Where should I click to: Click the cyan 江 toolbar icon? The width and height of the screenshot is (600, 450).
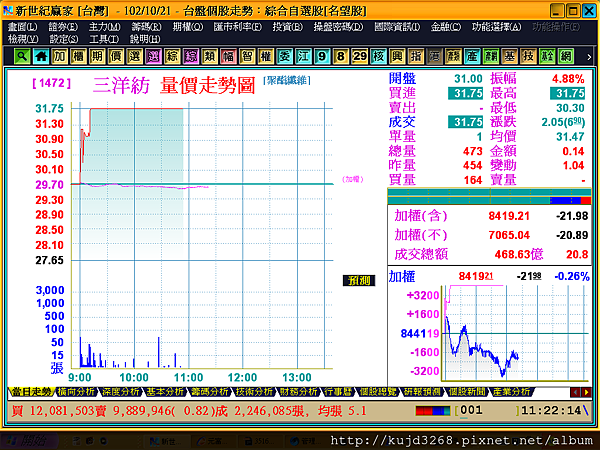[303, 57]
